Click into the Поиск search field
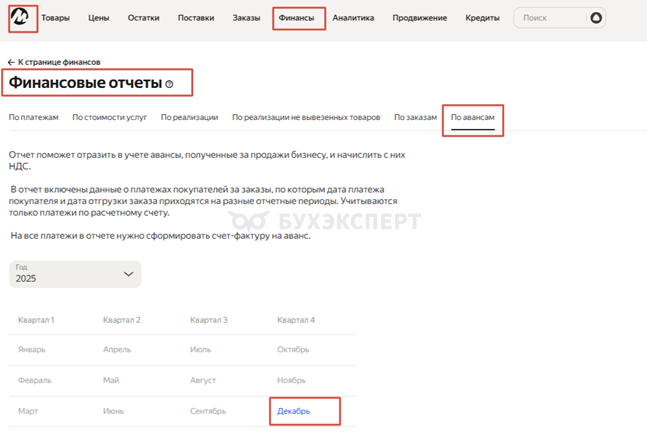The width and height of the screenshot is (647, 444). (553, 18)
